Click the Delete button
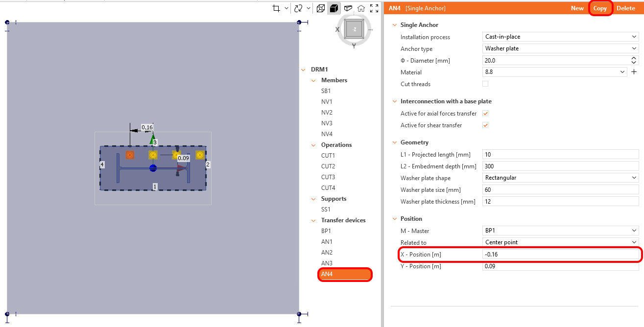 625,8
